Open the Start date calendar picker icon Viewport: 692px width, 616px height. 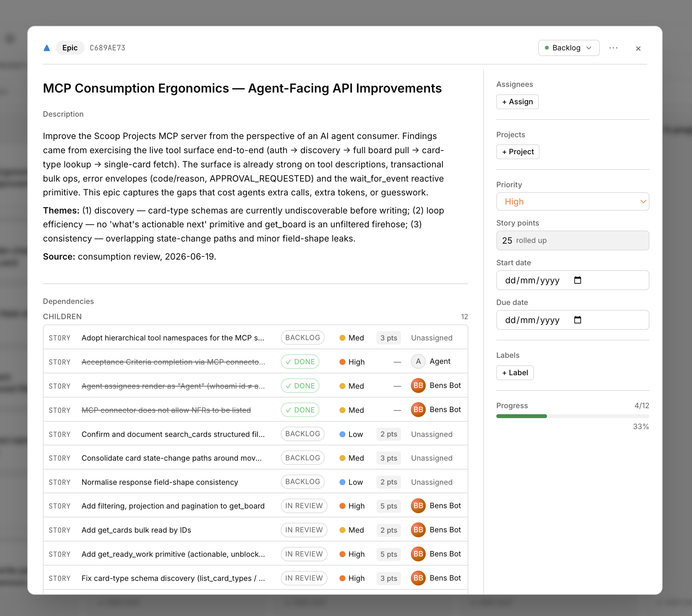click(577, 280)
